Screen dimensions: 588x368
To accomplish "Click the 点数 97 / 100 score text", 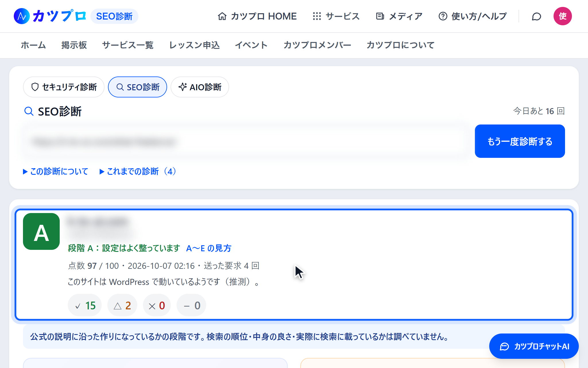I will pyautogui.click(x=93, y=266).
